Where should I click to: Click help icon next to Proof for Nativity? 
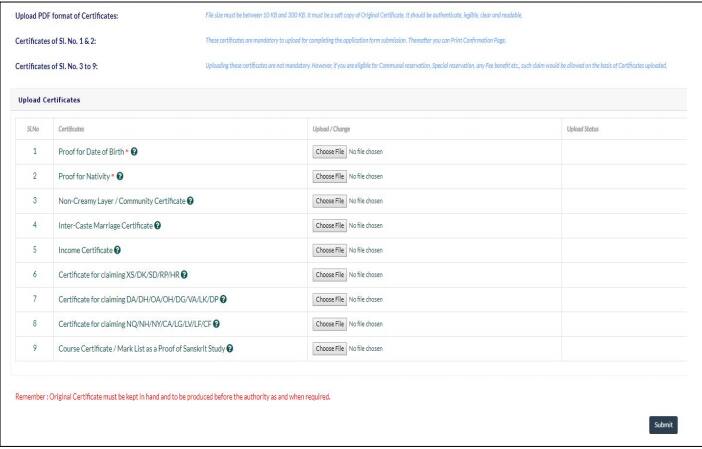tap(120, 176)
